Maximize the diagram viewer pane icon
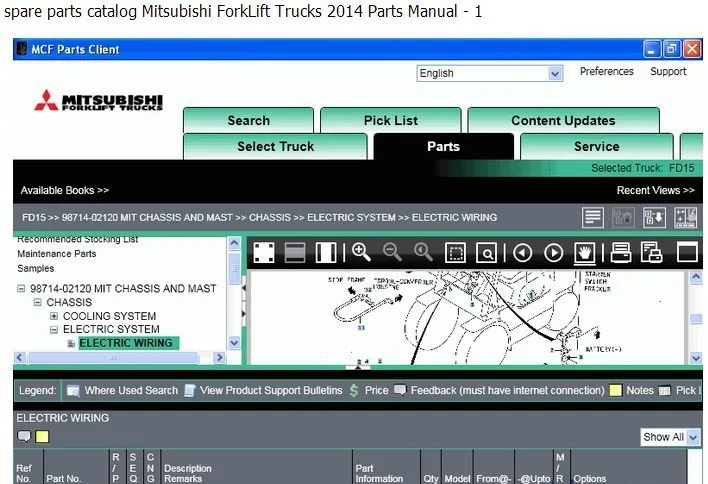The image size is (708, 484). pyautogui.click(x=687, y=252)
